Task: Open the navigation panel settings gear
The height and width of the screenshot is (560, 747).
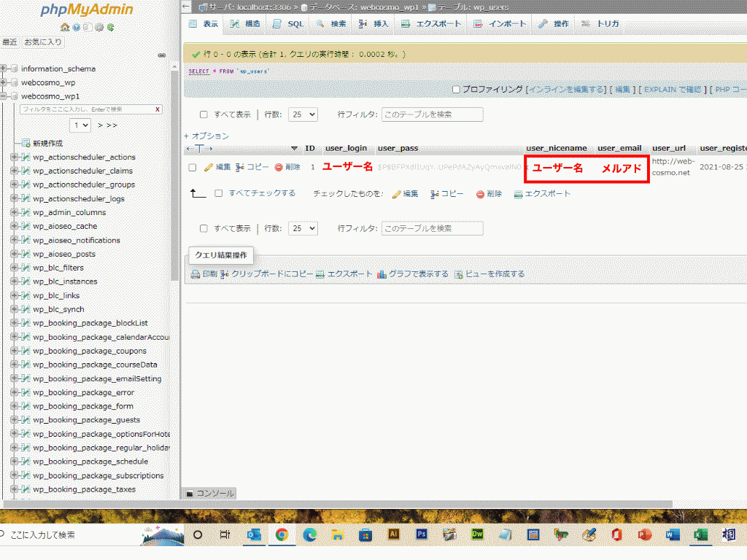Action: (99, 28)
